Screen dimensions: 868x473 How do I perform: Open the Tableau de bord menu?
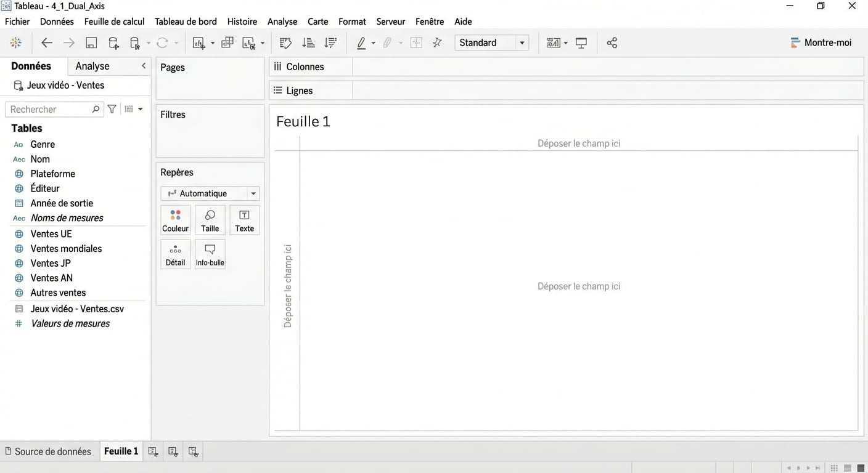pyautogui.click(x=186, y=22)
